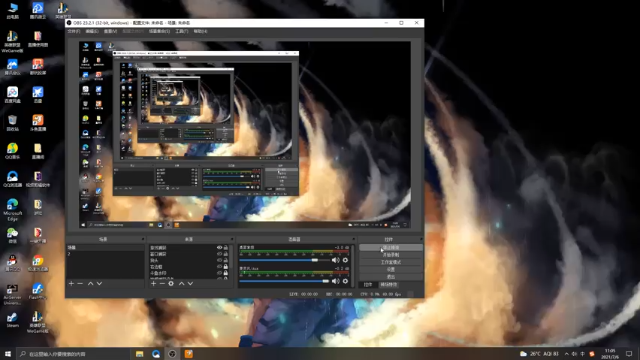This screenshot has height=360, width=640.
Task: Switch to the 转场特效 tab
Action: point(389,284)
